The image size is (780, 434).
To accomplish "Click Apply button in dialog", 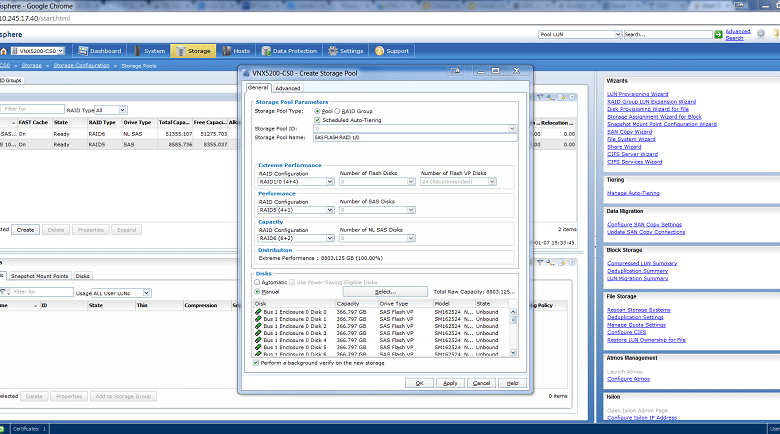I will pos(450,383).
